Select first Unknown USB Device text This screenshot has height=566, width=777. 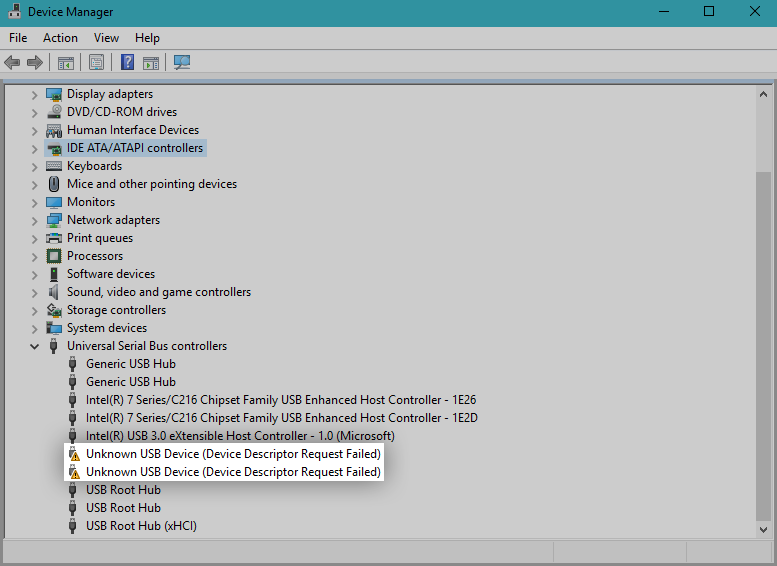tap(233, 454)
